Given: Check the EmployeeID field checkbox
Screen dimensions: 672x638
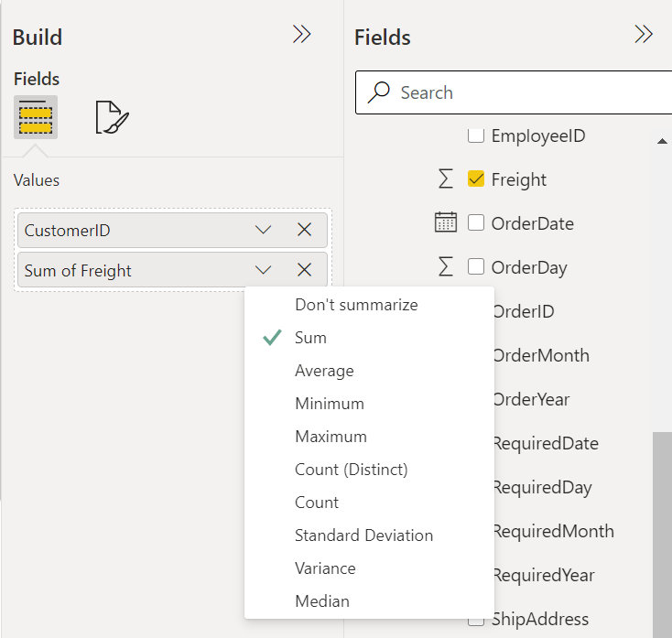Looking at the screenshot, I should click(x=476, y=135).
